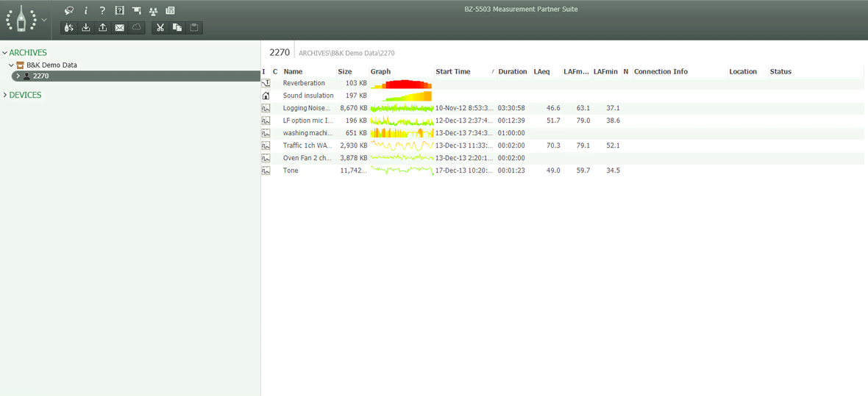Collapse the ARCHIVES tree section
The height and width of the screenshot is (396, 868).
[x=4, y=53]
